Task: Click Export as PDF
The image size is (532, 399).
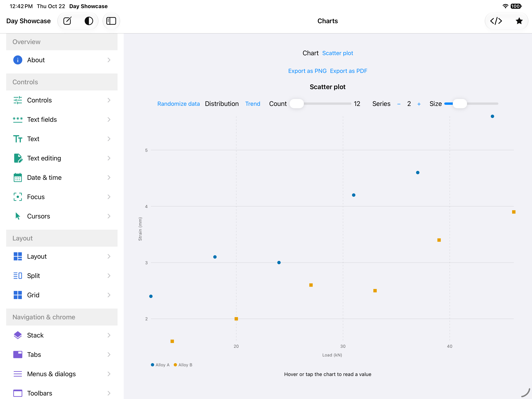Action: [x=349, y=71]
